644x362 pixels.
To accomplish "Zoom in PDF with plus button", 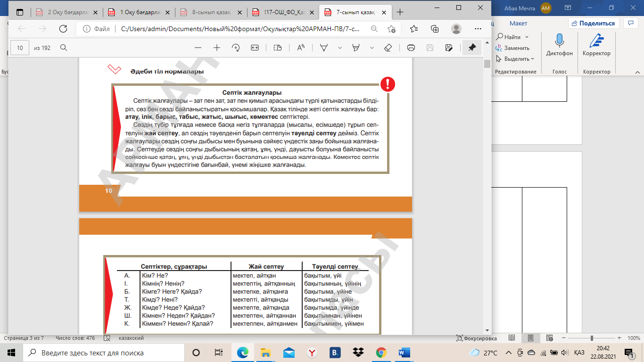I will click(x=217, y=48).
